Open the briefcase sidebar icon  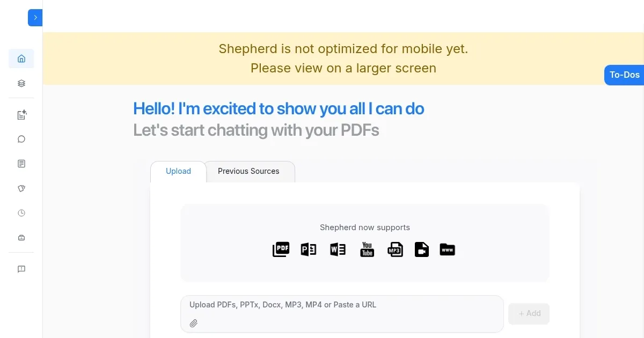[21, 237]
